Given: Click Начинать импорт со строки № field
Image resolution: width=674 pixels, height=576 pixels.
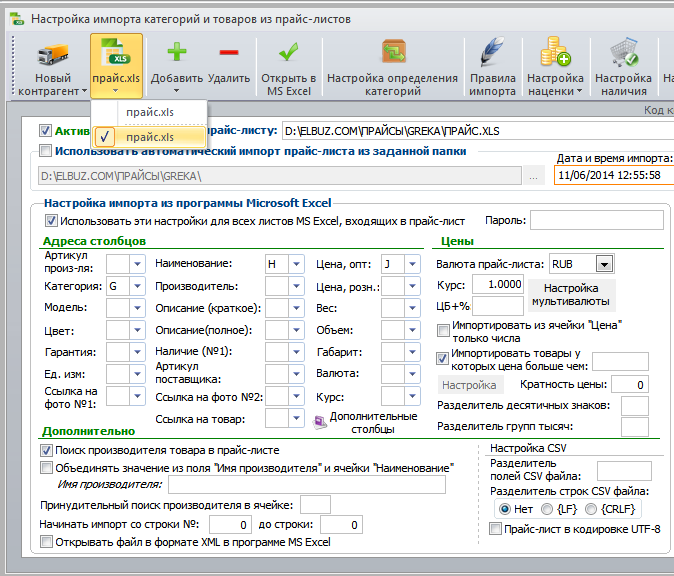Looking at the screenshot, I should 231,524.
